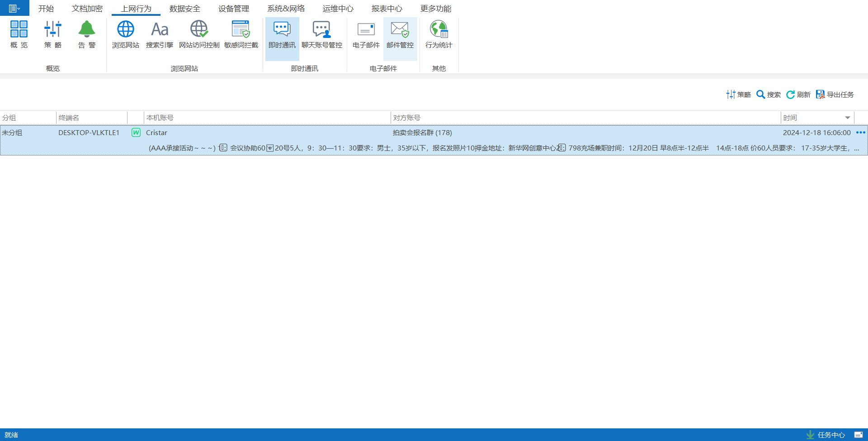Viewport: 868px width, 441px height.
Task: Switch to the 数据安全 tab
Action: [x=184, y=9]
